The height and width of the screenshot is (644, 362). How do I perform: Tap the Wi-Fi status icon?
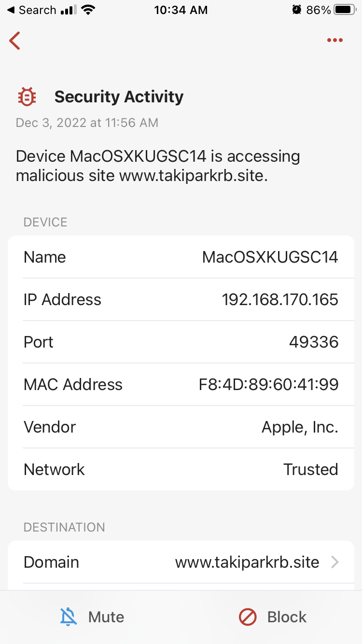pyautogui.click(x=88, y=10)
